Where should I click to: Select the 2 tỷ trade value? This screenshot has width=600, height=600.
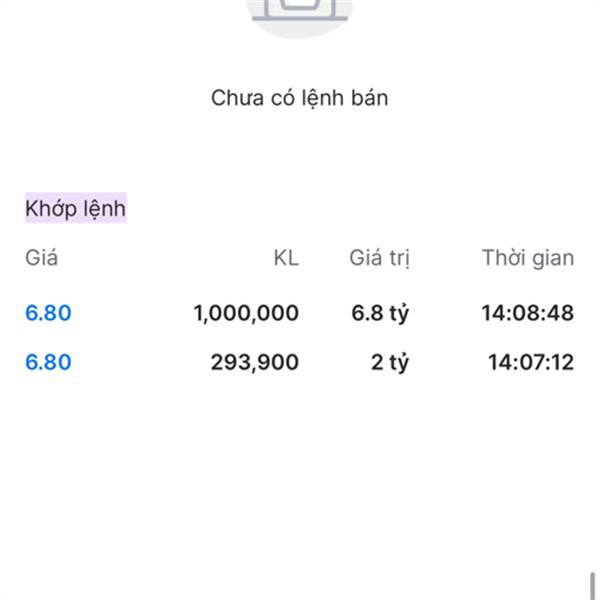click(390, 362)
